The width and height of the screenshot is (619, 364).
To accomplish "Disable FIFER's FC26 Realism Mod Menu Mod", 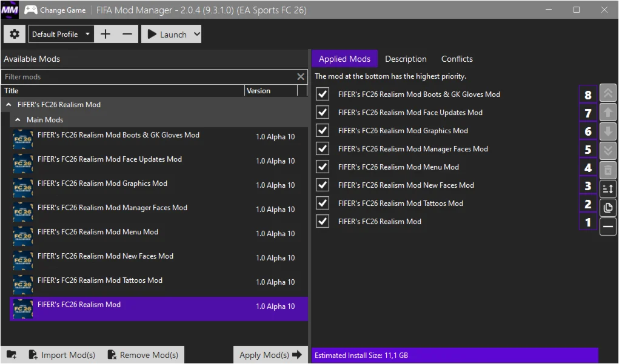I will pyautogui.click(x=322, y=167).
